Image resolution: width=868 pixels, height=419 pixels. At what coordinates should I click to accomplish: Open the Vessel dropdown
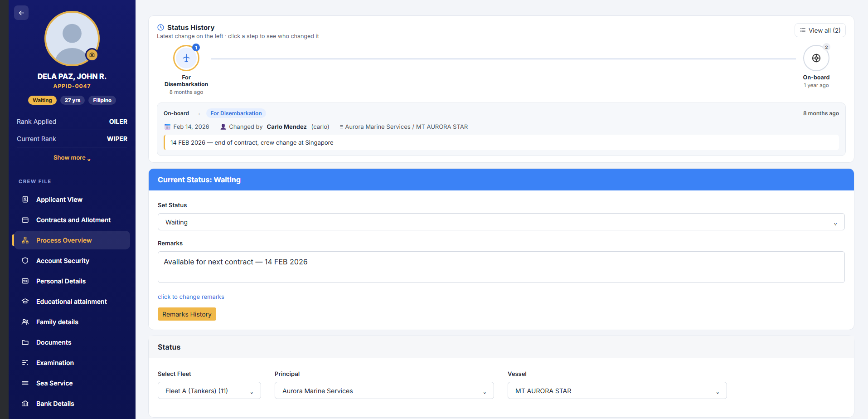tap(617, 390)
